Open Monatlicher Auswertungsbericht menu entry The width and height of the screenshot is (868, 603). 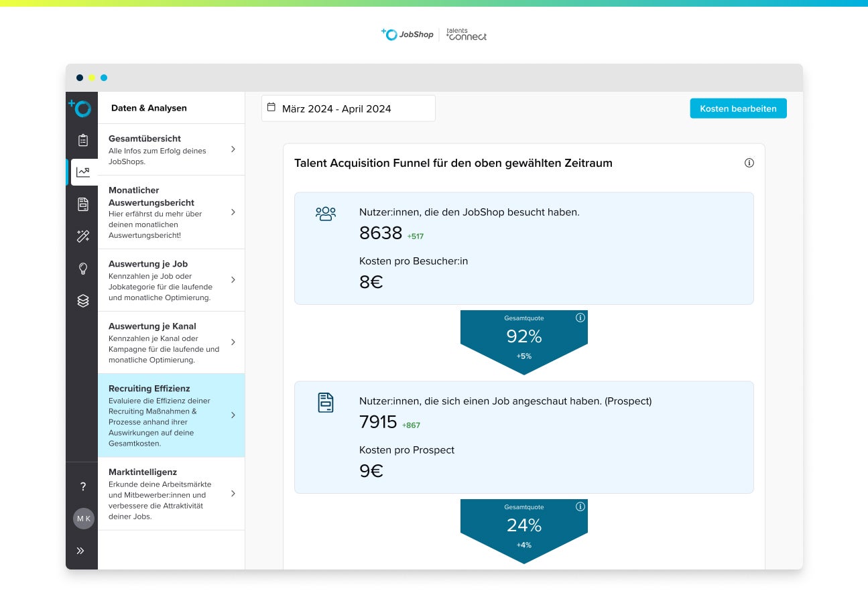(171, 212)
